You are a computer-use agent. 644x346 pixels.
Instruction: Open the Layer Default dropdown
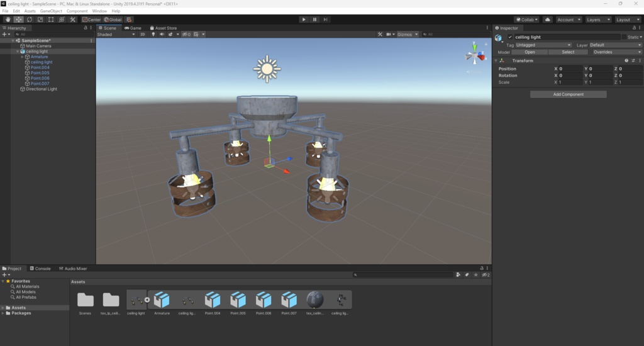(x=616, y=45)
